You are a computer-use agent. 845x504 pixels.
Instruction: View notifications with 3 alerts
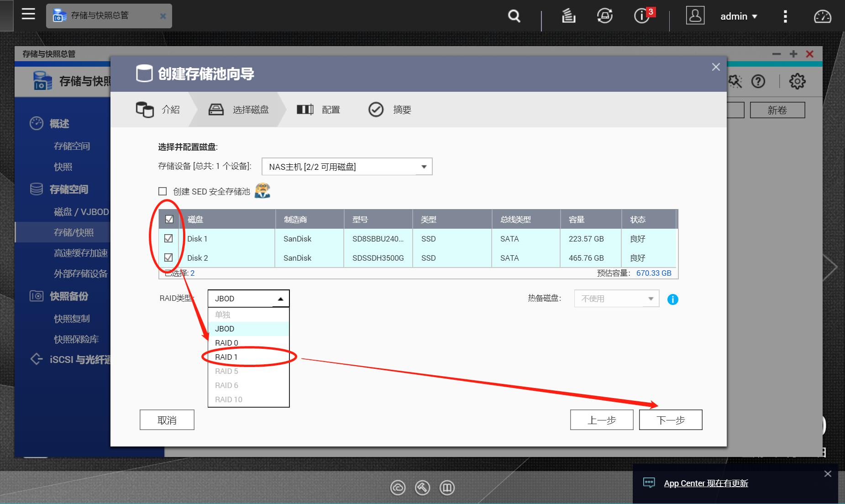click(x=641, y=16)
